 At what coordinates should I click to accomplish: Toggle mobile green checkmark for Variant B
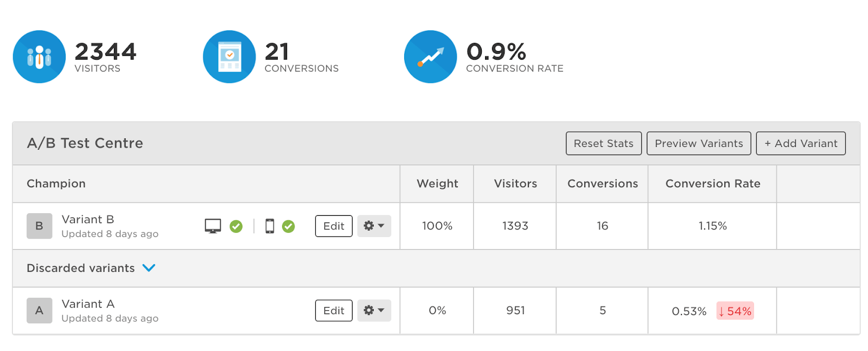pos(289,226)
